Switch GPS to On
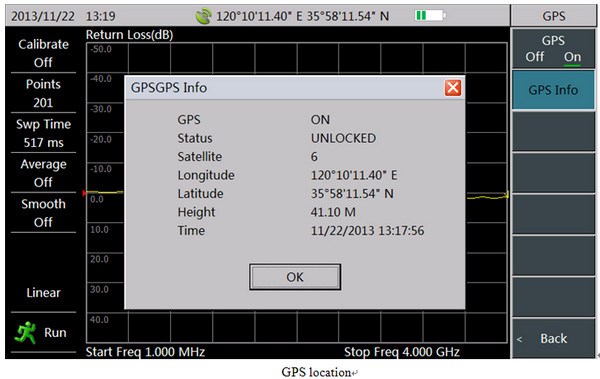600x379 pixels. [x=572, y=57]
